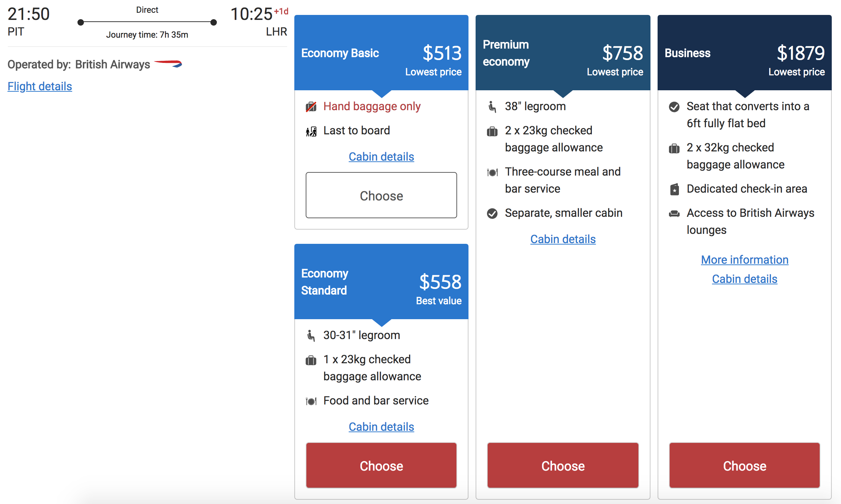The width and height of the screenshot is (841, 504).
Task: Click the Dedicated check-in area icon
Action: (x=674, y=189)
